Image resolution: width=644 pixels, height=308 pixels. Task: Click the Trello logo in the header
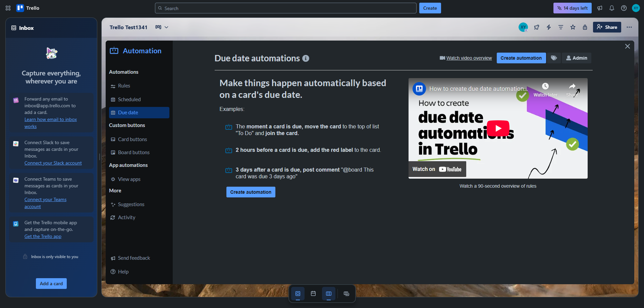[x=28, y=8]
